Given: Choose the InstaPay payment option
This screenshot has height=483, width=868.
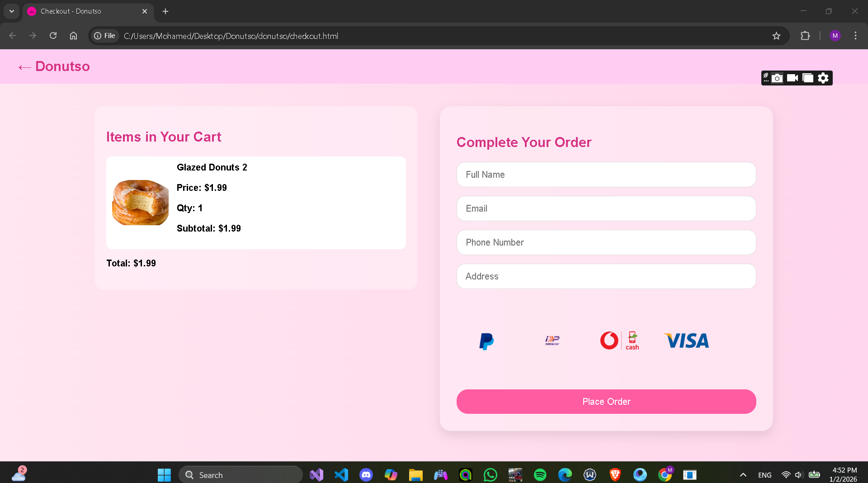Looking at the screenshot, I should coord(552,341).
